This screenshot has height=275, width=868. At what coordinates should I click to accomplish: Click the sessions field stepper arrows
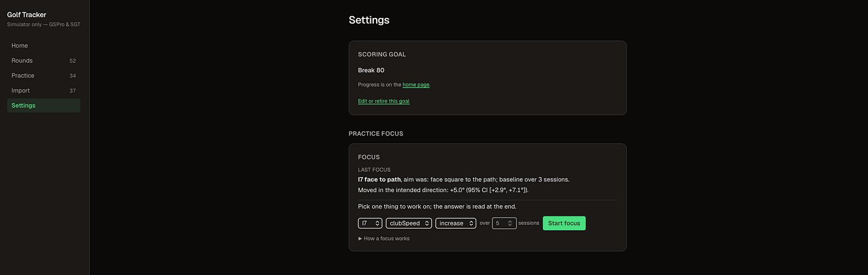[x=510, y=223]
